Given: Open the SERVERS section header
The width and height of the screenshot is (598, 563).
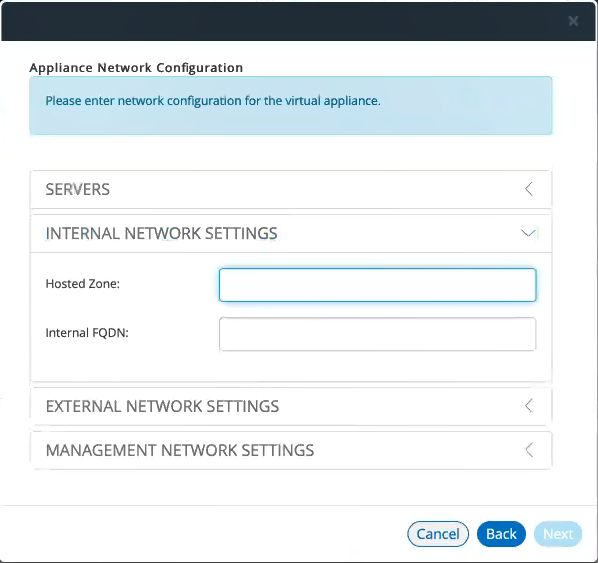Looking at the screenshot, I should (x=291, y=189).
